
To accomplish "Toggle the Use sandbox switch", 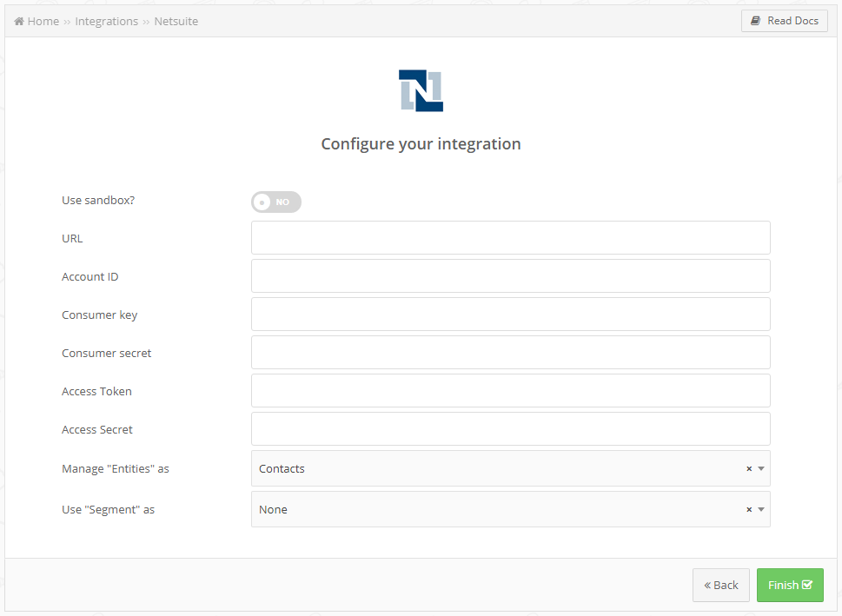I will click(x=276, y=202).
